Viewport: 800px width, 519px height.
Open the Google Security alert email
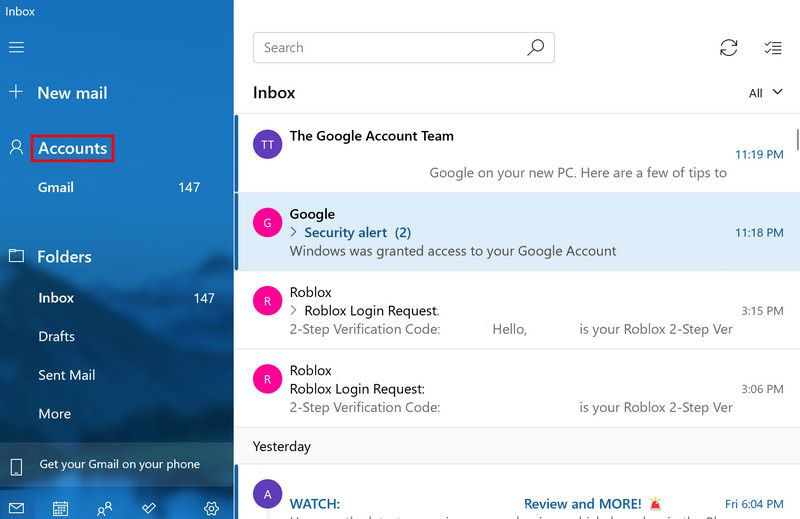[516, 232]
